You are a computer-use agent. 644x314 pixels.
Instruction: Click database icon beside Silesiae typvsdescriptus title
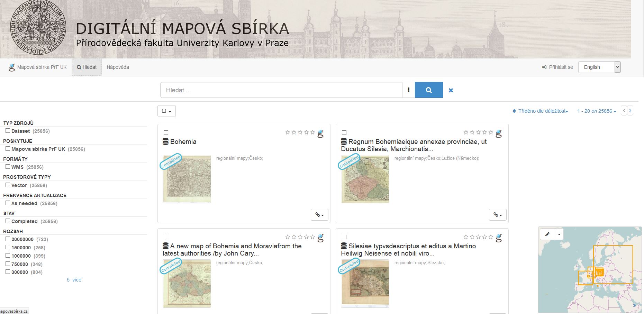(344, 246)
